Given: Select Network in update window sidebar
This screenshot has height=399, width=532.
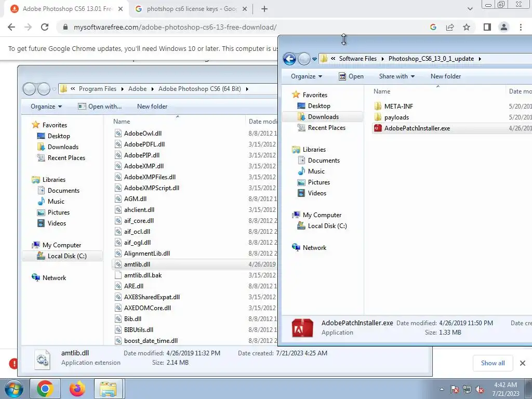Looking at the screenshot, I should coord(314,248).
